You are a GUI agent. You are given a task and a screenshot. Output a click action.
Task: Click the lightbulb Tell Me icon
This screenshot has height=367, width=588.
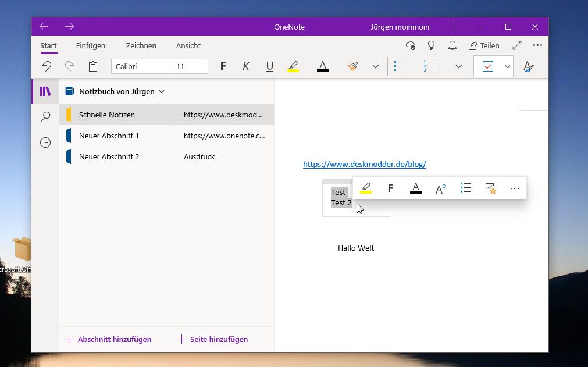[x=431, y=46]
